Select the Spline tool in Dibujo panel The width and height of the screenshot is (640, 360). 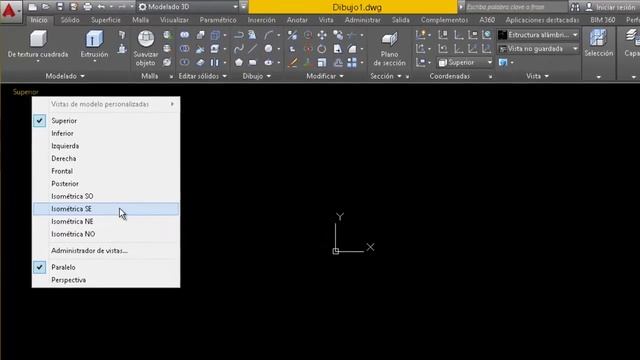pyautogui.click(x=239, y=49)
